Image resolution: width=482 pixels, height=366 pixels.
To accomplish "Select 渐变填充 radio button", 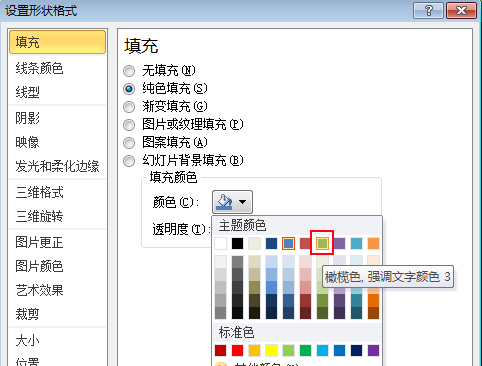I will [x=129, y=107].
